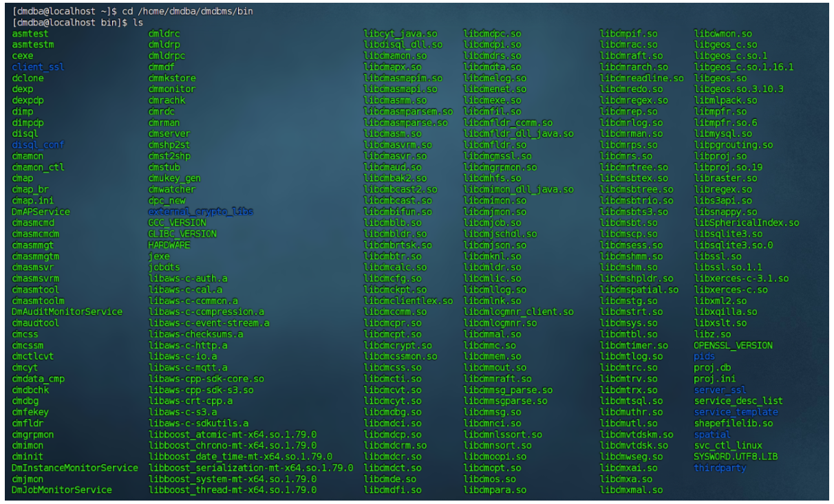Click the blue "spatial" directory
The height and width of the screenshot is (504, 834).
pyautogui.click(x=712, y=435)
